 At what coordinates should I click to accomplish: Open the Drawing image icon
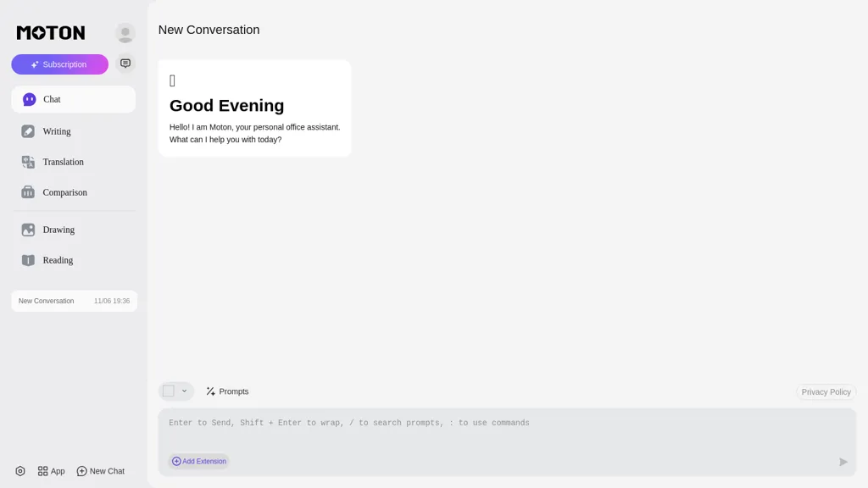pyautogui.click(x=28, y=230)
